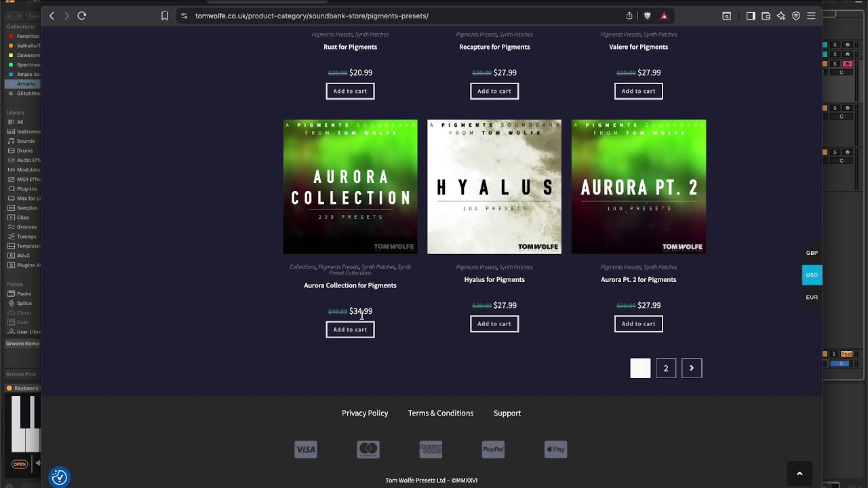Add Rust for Pigments to cart
Screen dimensions: 868x488
(350, 91)
